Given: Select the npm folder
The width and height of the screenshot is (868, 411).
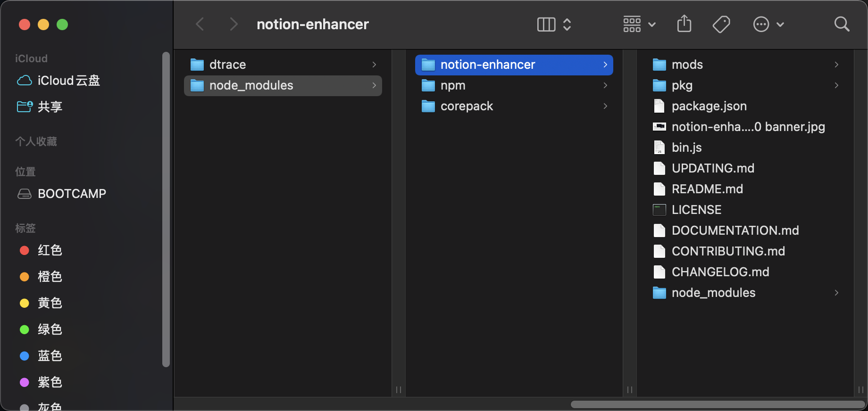Looking at the screenshot, I should click(514, 85).
